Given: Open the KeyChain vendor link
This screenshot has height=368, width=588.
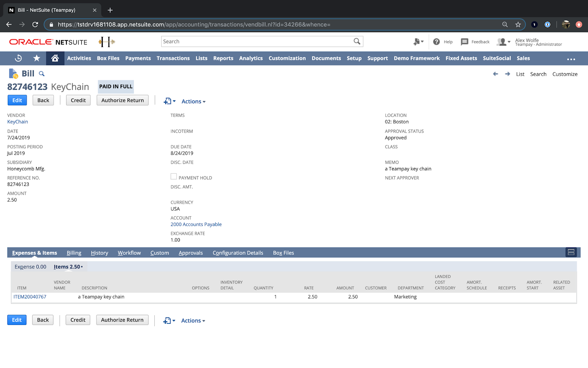Looking at the screenshot, I should pos(18,122).
